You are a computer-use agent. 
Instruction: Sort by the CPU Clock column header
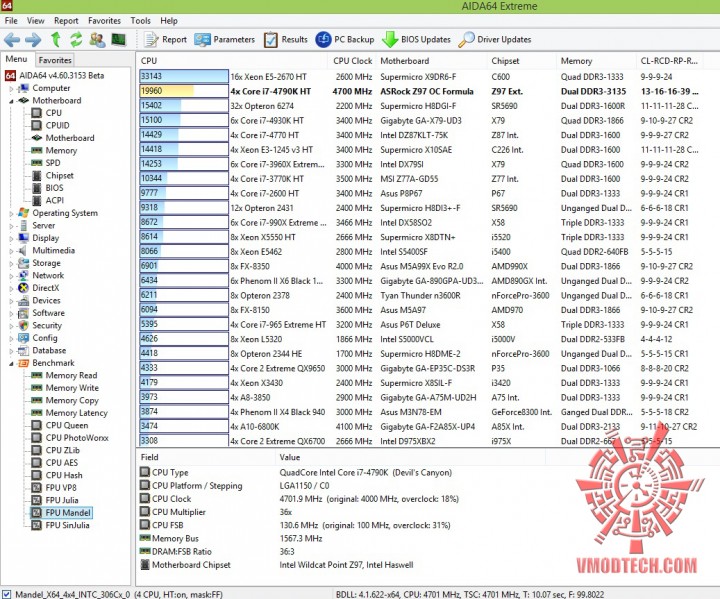pyautogui.click(x=352, y=61)
